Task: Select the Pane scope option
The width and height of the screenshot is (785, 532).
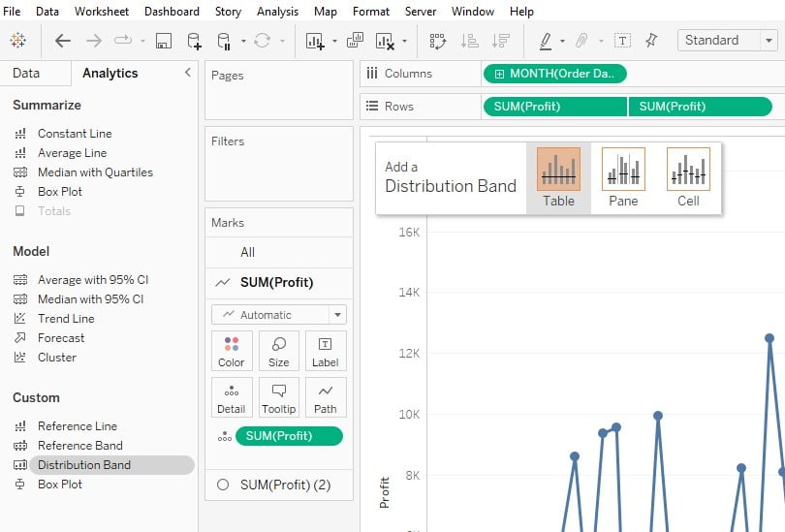Action: pos(623,177)
